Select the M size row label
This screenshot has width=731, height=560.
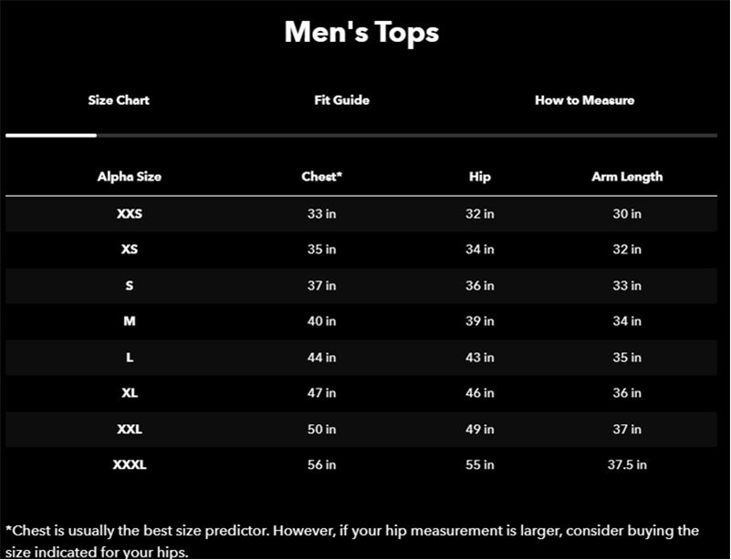click(130, 321)
